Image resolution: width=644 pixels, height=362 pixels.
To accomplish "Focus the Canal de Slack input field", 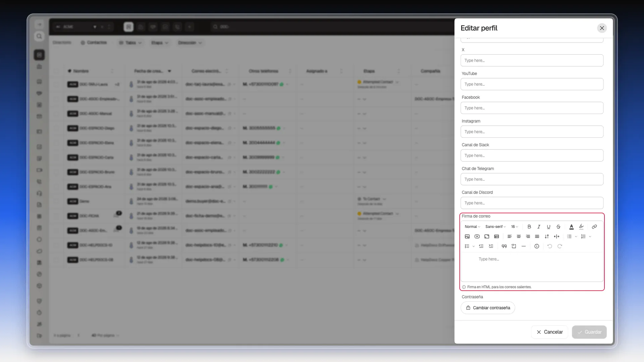I will pyautogui.click(x=532, y=156).
